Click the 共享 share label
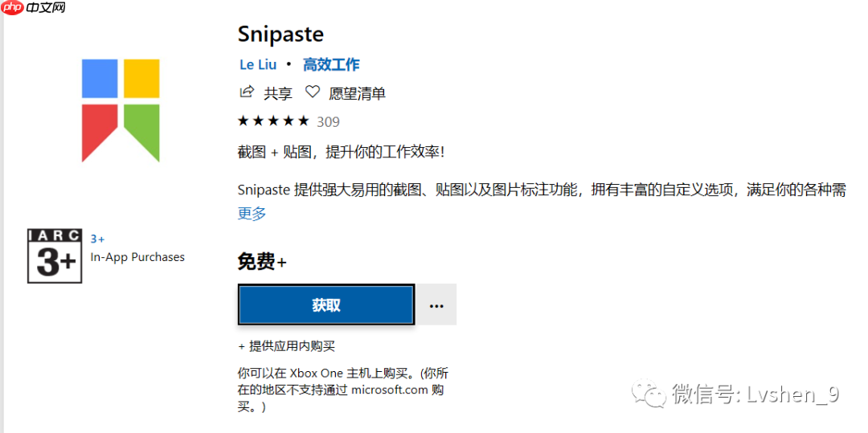Image resolution: width=868 pixels, height=433 pixels. coord(278,93)
